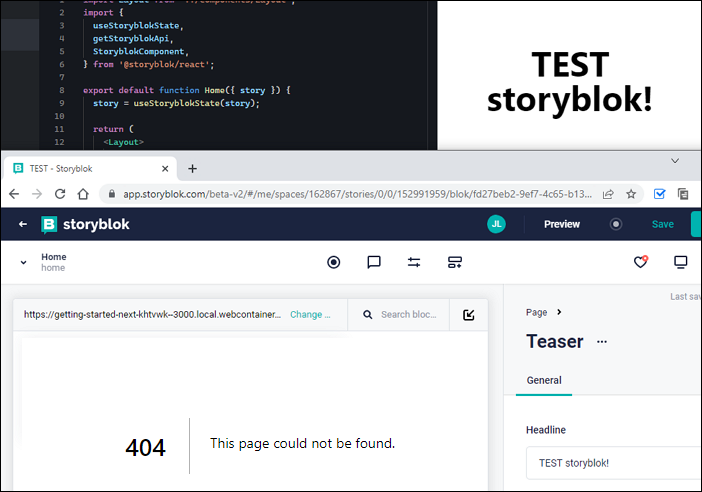Edit the Headline input field
This screenshot has width=702, height=492.
tap(614, 463)
